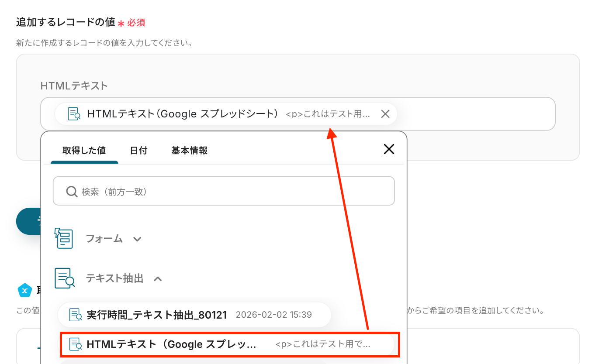This screenshot has height=364, width=609.
Task: Click the icon beside 実行時間_テキスト抽出_80121
Action: [x=76, y=315]
